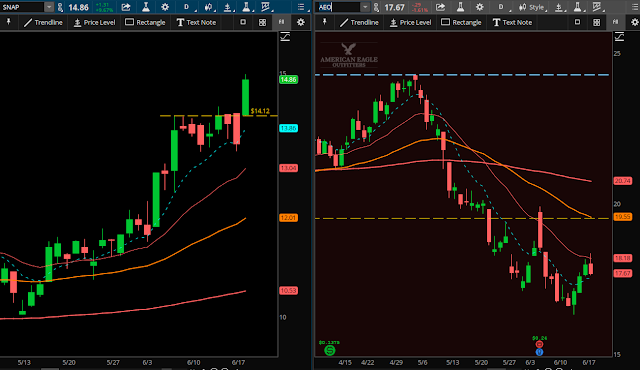Open chart settings gear in AEO top header
640x370 pixels.
[x=480, y=7]
